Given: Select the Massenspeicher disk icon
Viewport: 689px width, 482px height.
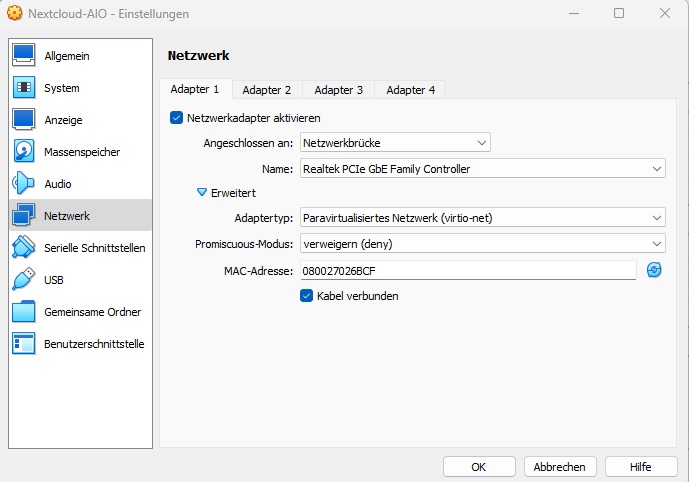Looking at the screenshot, I should click(24, 152).
